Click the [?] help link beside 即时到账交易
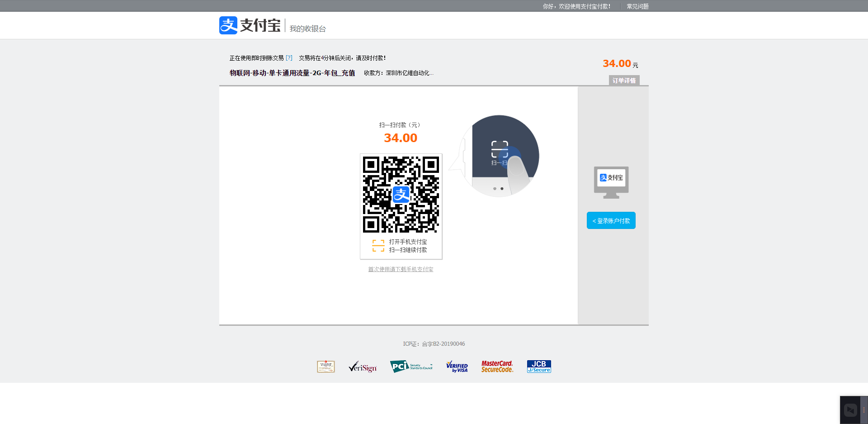Viewport: 868px width, 424px height. tap(289, 58)
